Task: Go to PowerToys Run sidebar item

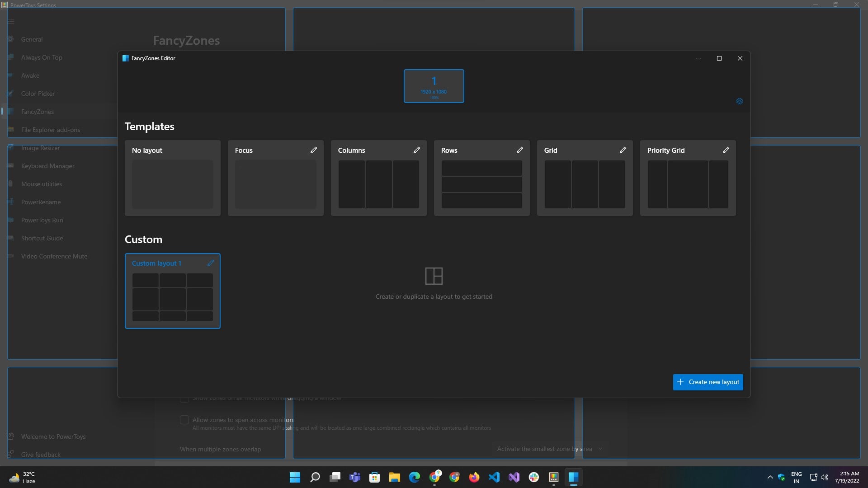Action: 42,220
